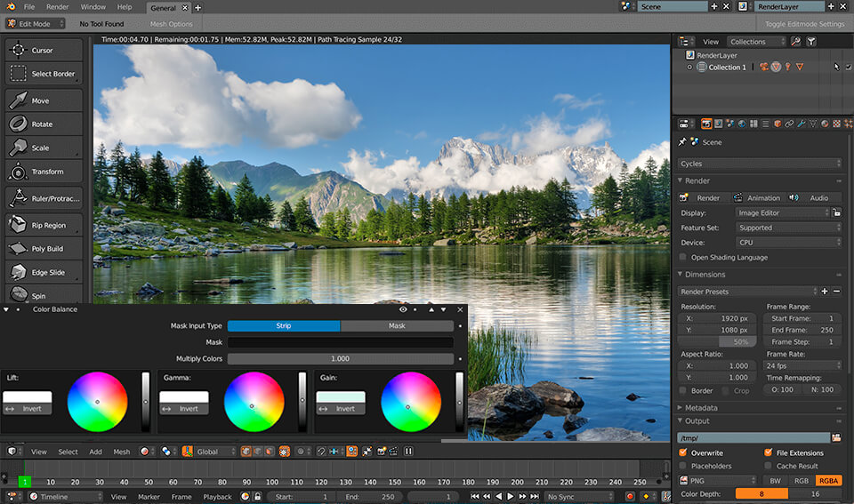Click the Render button
Viewport: 854px width, 504px height.
coord(703,197)
